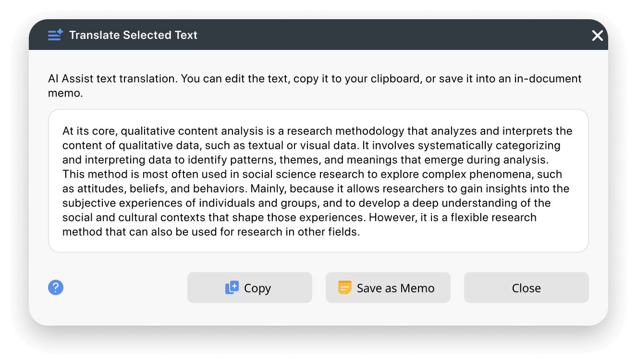Click the Copy button on the bottom bar
The height and width of the screenshot is (364, 637).
pyautogui.click(x=249, y=287)
